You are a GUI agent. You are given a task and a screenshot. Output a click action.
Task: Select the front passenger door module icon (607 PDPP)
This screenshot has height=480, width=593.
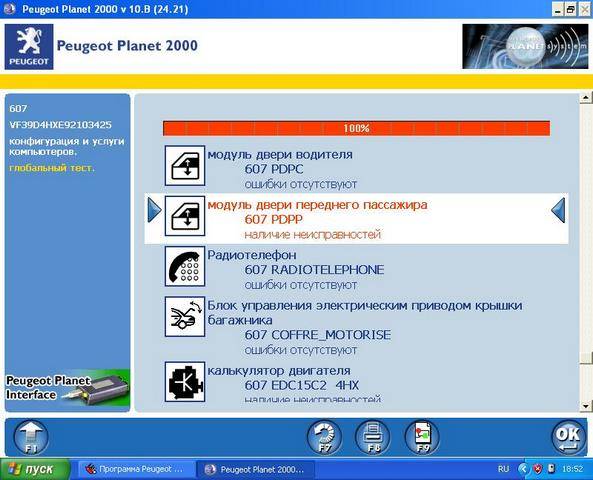click(185, 216)
